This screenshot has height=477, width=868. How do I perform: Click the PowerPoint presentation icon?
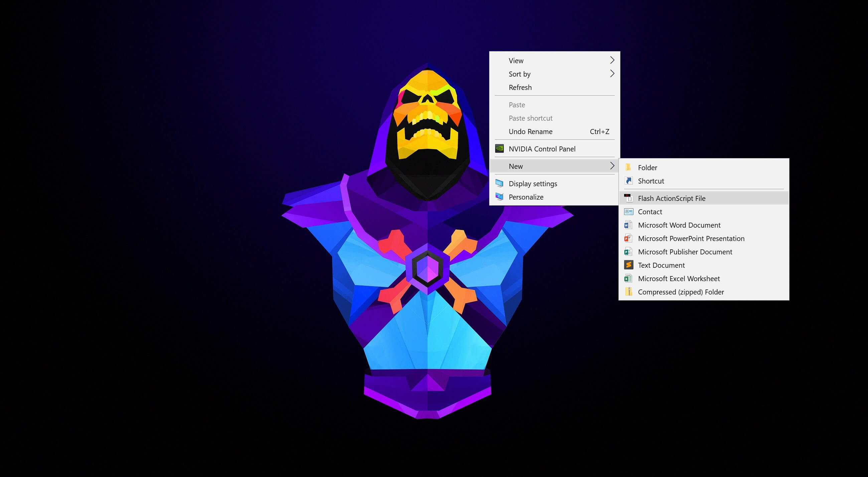628,238
